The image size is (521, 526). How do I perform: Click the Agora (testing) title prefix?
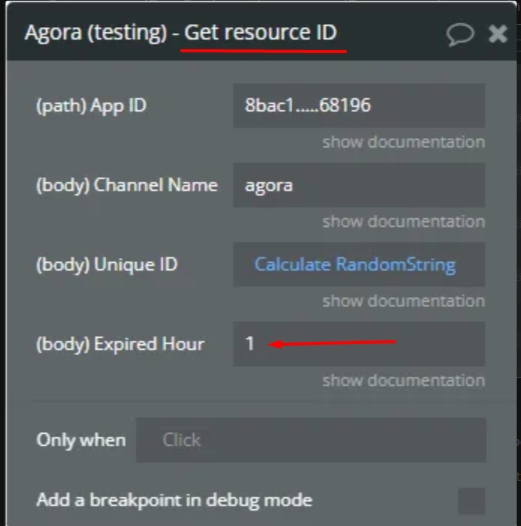(96, 33)
